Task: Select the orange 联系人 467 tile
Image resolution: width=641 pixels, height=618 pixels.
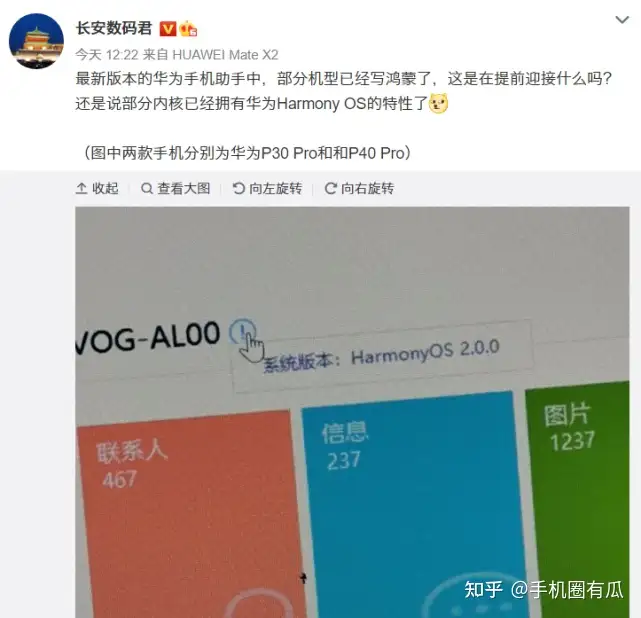Action: click(192, 515)
